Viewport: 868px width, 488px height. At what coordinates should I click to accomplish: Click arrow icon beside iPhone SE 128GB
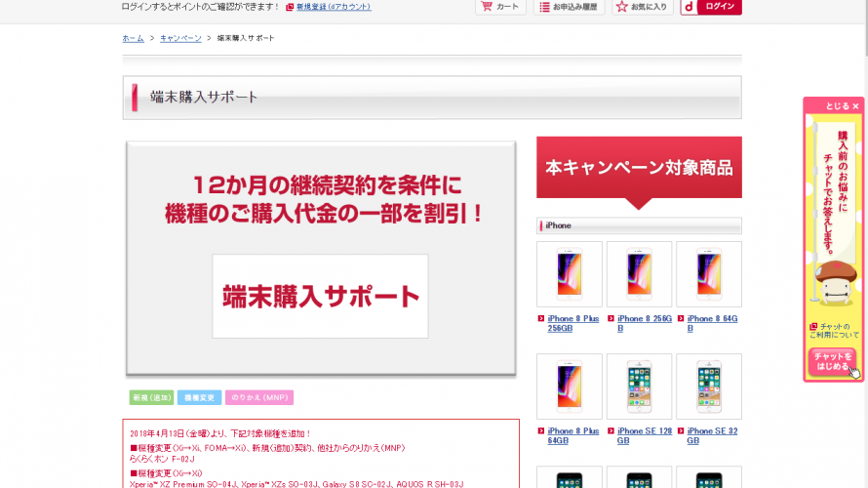point(611,431)
